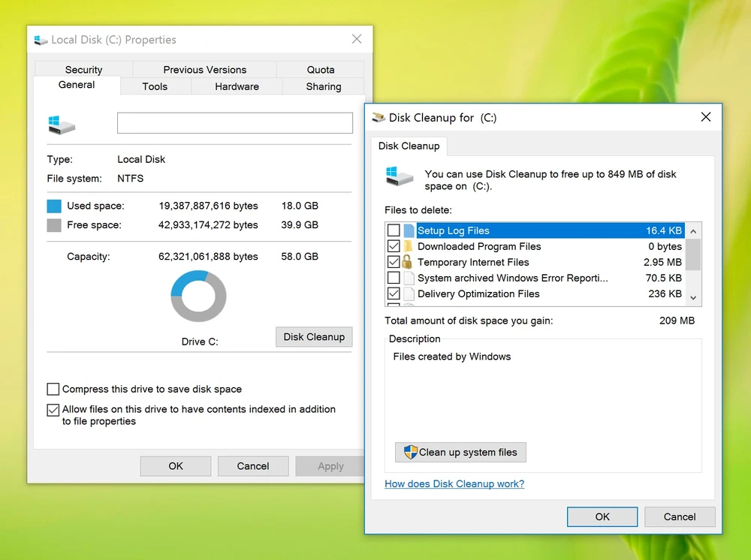
Task: Click the Temporary Internet Files lock icon
Action: [409, 262]
